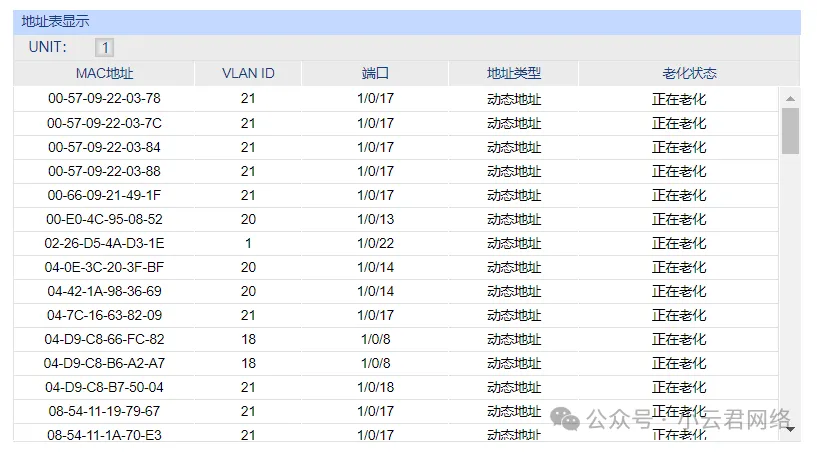
Task: Click the UNIT 1 button
Action: point(105,47)
